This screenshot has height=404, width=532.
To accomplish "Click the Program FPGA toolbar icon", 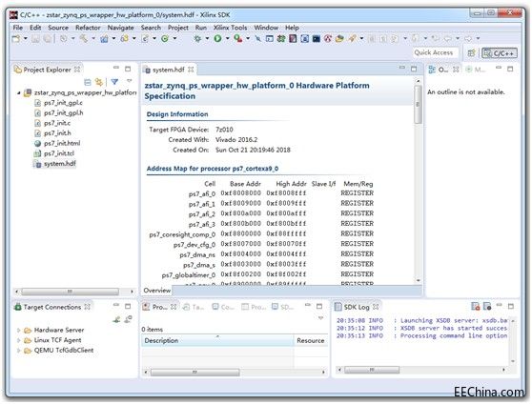I will point(281,39).
